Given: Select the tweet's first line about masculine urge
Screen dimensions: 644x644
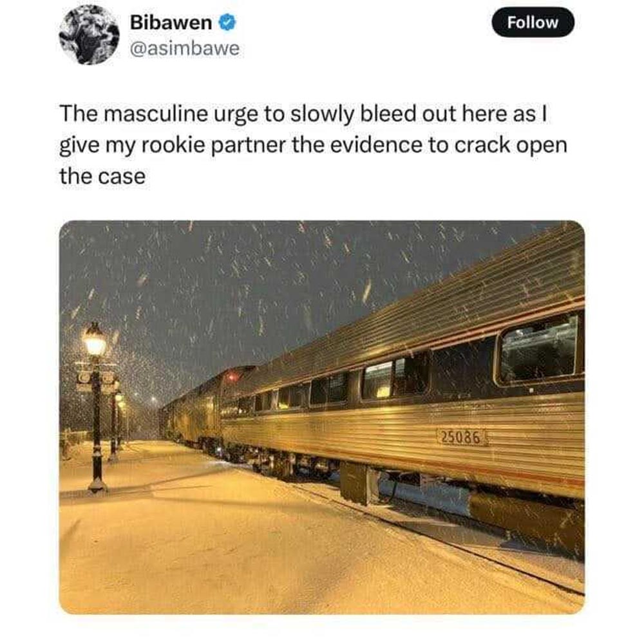Looking at the screenshot, I should pos(303,114).
